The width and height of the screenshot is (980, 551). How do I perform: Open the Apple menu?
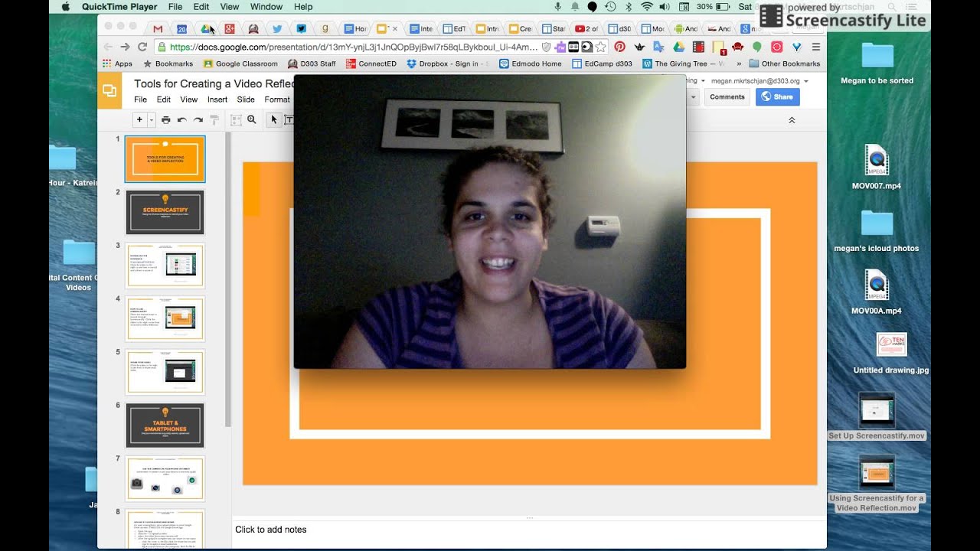pos(65,7)
